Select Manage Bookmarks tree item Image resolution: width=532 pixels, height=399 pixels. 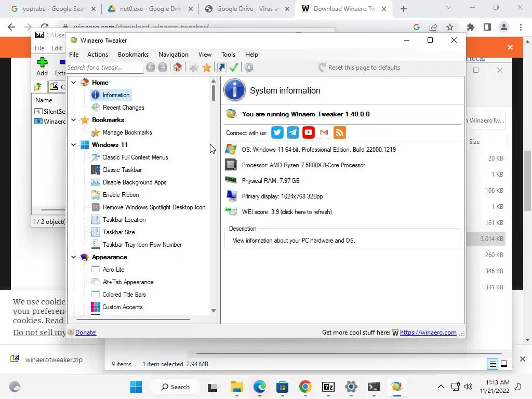coord(127,132)
